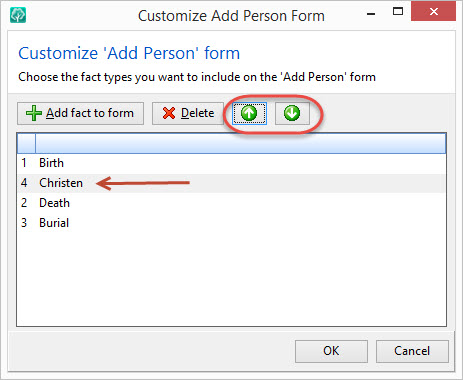
Task: Click the 'Delete' button label
Action: [x=198, y=113]
